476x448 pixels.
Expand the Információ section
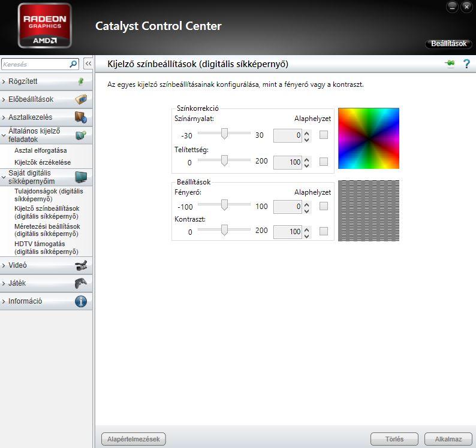(x=4, y=301)
